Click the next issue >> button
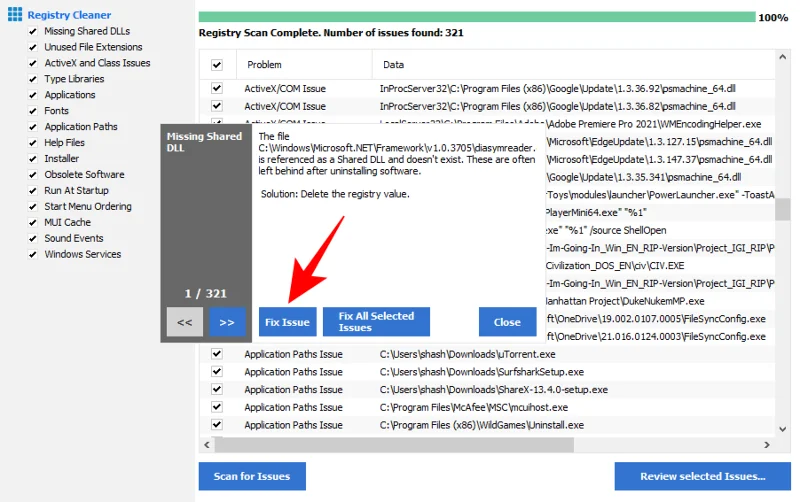800x502 pixels. coord(227,322)
